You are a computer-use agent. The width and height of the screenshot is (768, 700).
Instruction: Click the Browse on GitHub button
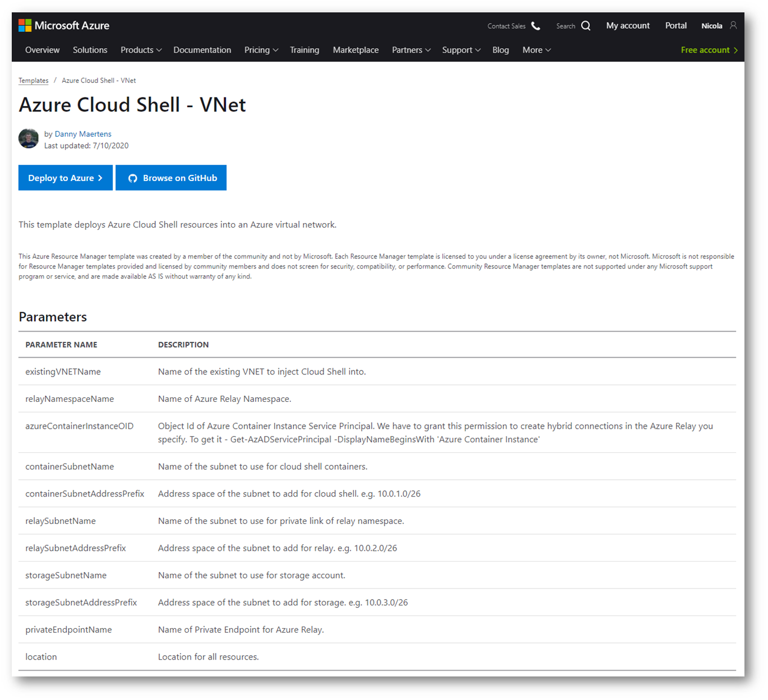click(x=171, y=178)
